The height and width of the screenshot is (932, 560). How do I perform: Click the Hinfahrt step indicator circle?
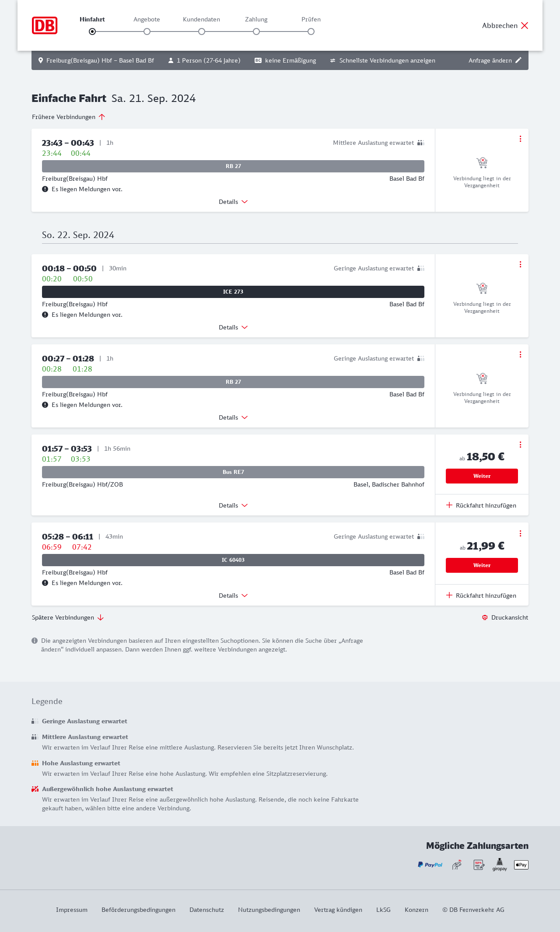click(92, 32)
